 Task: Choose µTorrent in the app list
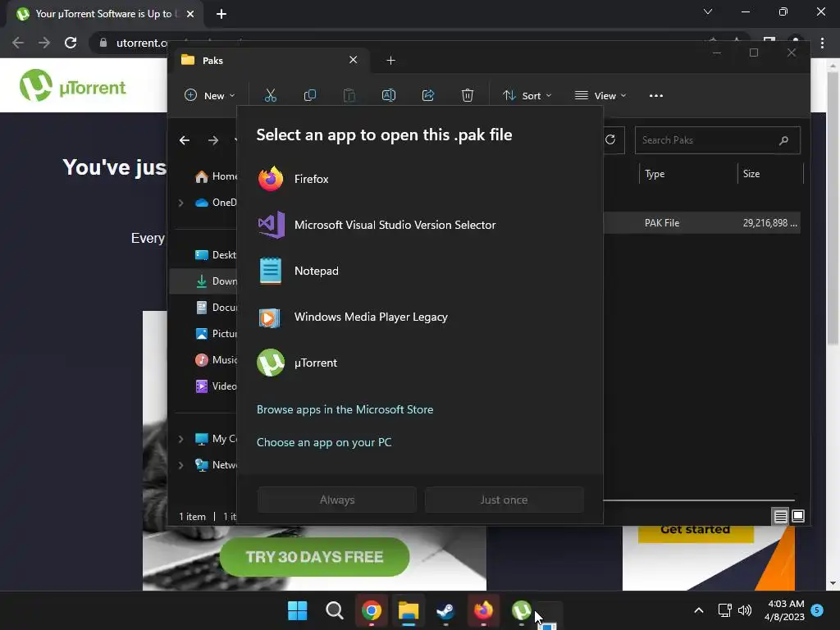tap(420, 363)
